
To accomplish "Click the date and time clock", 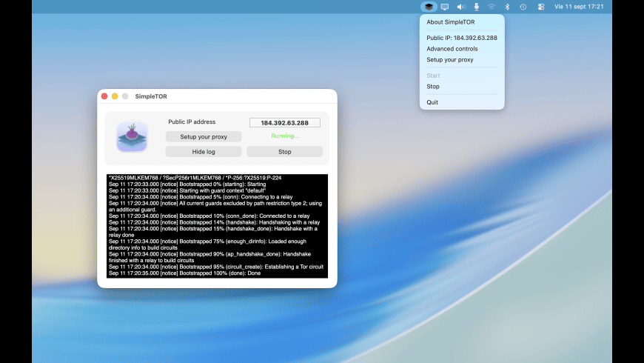I will (579, 7).
